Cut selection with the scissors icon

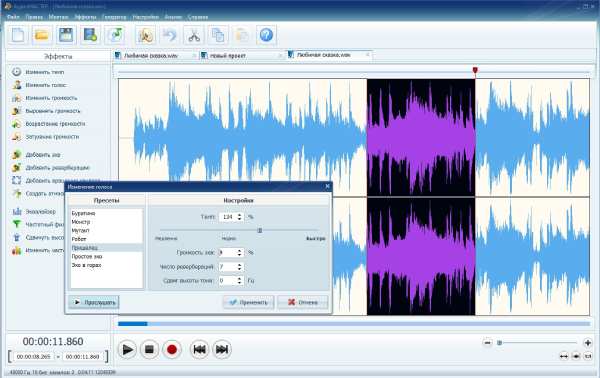tap(194, 35)
